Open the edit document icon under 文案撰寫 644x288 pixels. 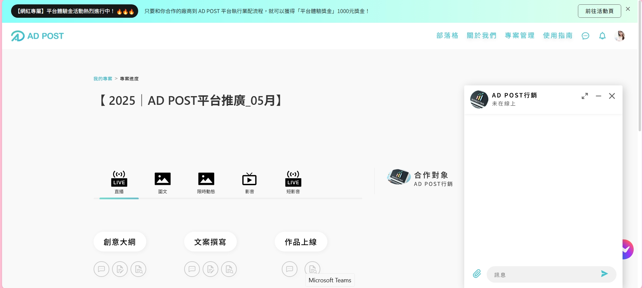click(210, 269)
